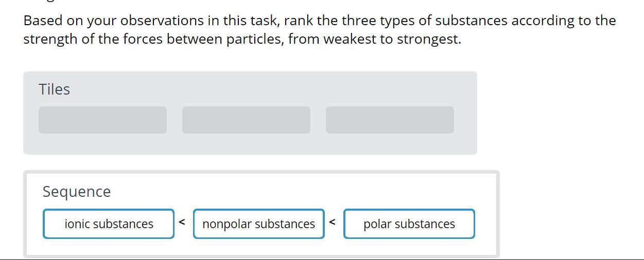Click the Sequence heading
The width and height of the screenshot is (644, 260).
76,192
